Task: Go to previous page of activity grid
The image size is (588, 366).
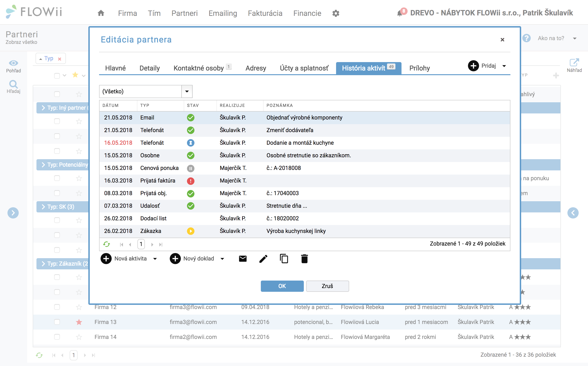Action: tap(130, 244)
